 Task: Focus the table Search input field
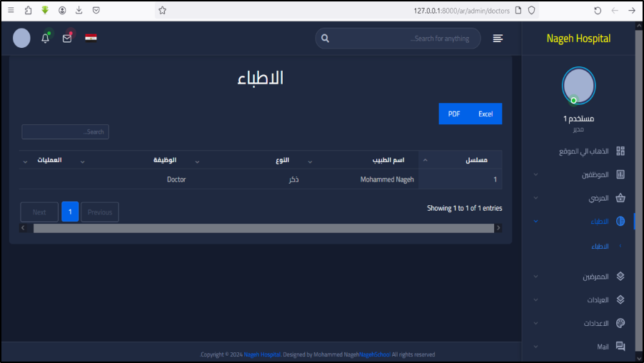(x=65, y=131)
